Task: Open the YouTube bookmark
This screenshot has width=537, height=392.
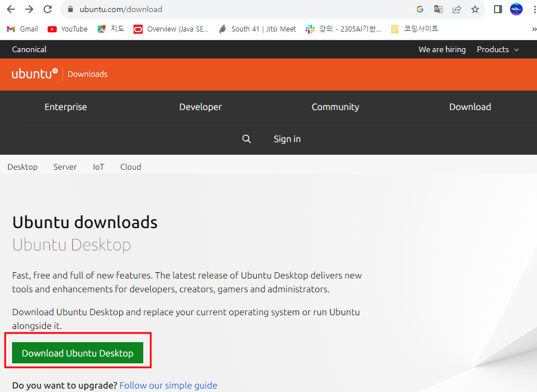Action: 68,29
